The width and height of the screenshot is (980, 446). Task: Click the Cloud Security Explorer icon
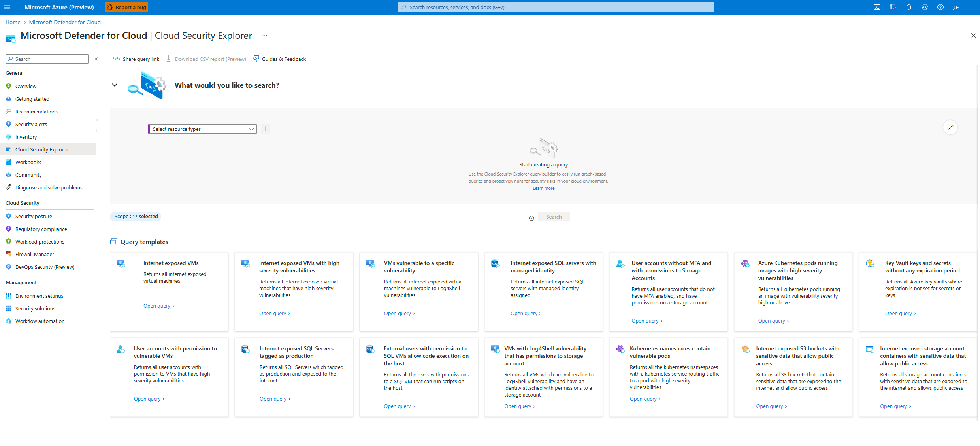pyautogui.click(x=9, y=149)
